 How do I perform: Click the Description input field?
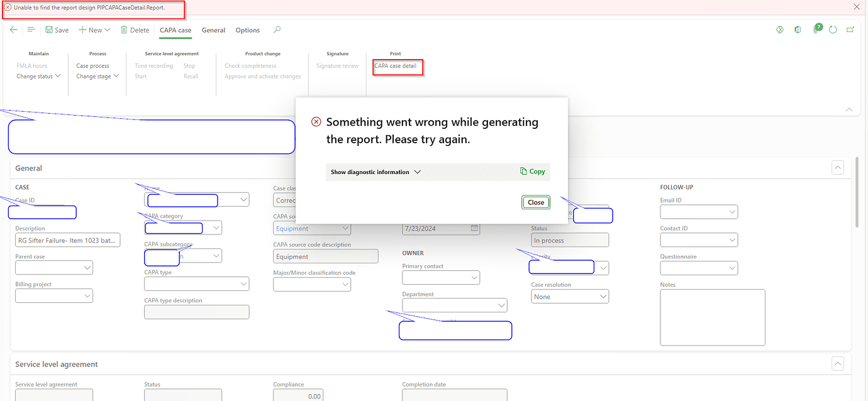tap(67, 240)
